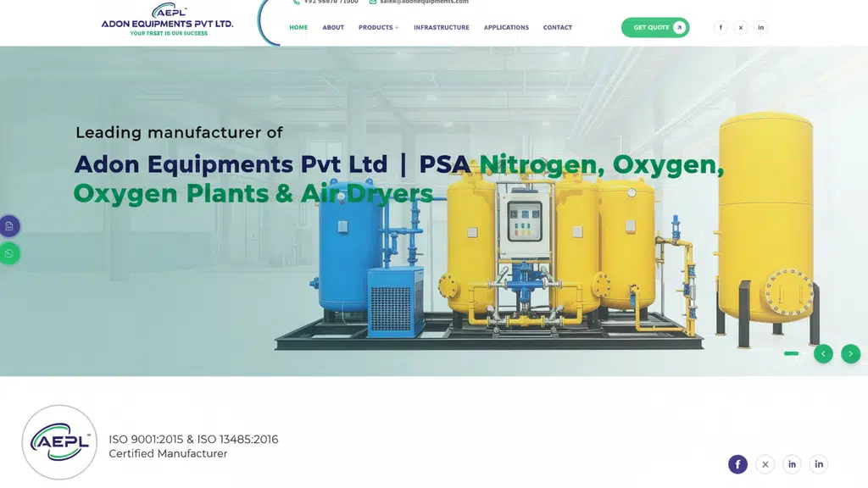The width and height of the screenshot is (868, 488).
Task: Open the INFRASTRUCTURE menu item
Action: click(441, 28)
